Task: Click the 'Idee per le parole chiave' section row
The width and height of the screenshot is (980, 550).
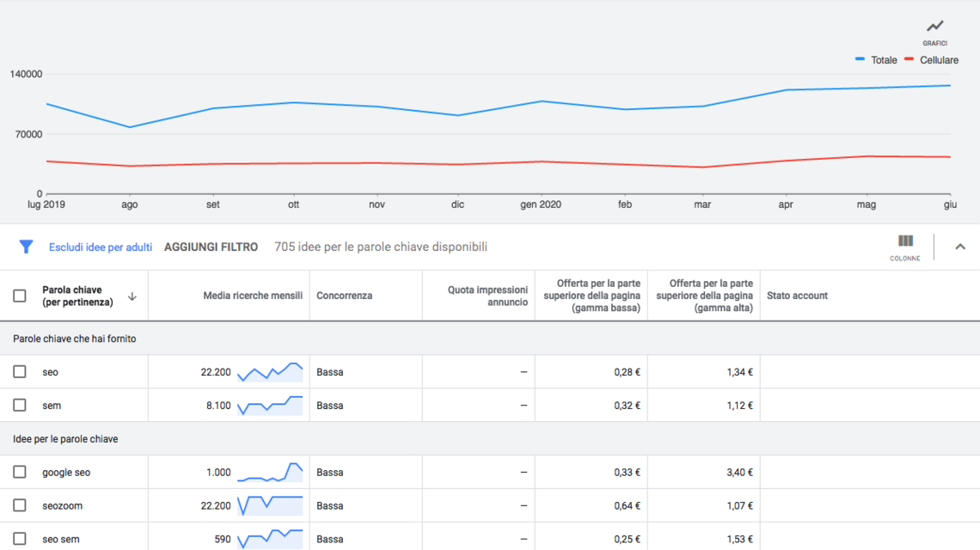Action: [490, 439]
